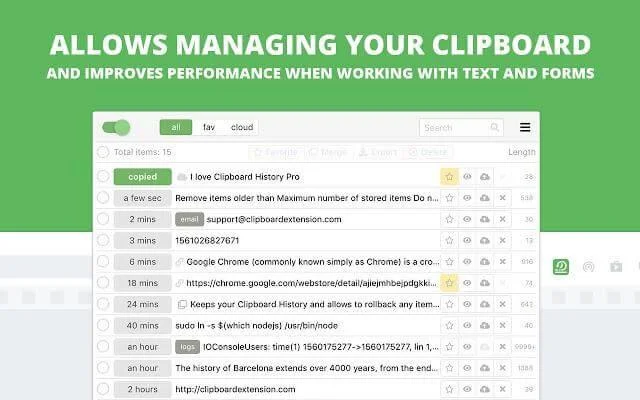Switch to the fav tab
This screenshot has width=640, height=400.
click(x=209, y=127)
